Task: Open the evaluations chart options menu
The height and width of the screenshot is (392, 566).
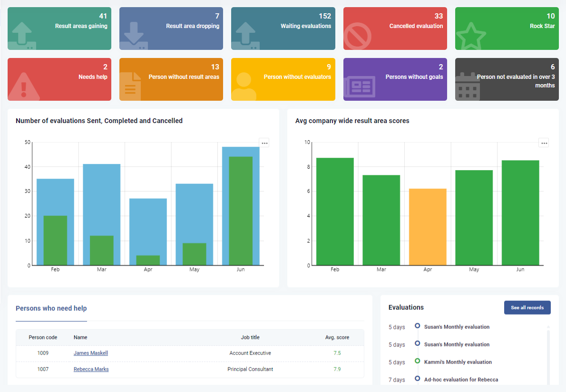Action: coord(264,143)
